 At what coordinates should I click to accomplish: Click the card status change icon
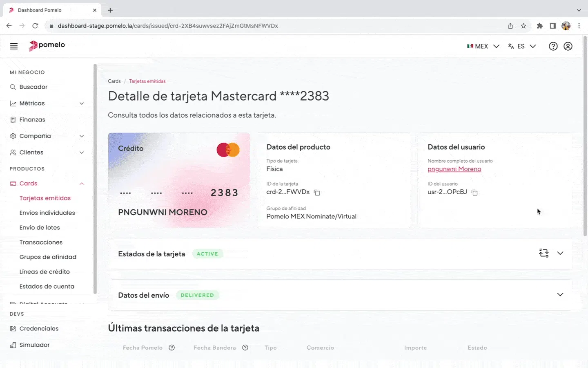click(543, 253)
